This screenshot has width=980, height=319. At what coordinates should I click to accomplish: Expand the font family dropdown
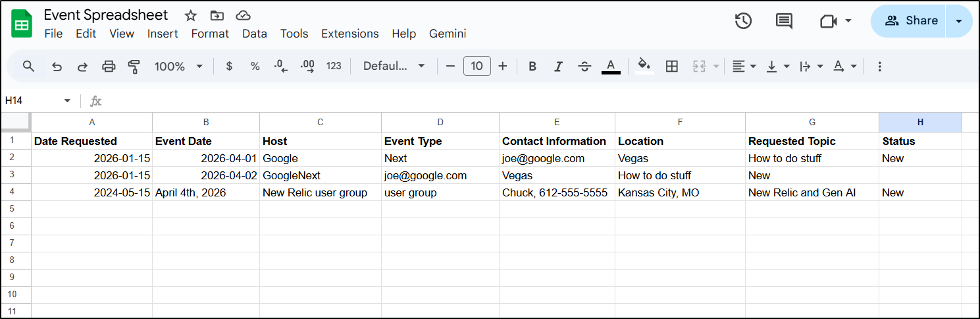tap(394, 67)
